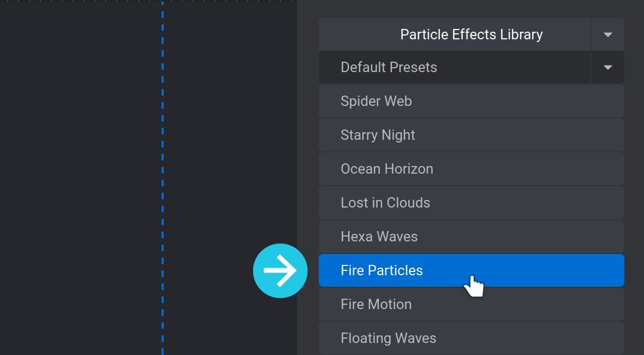Apply the Fire Motion preset

pyautogui.click(x=471, y=304)
